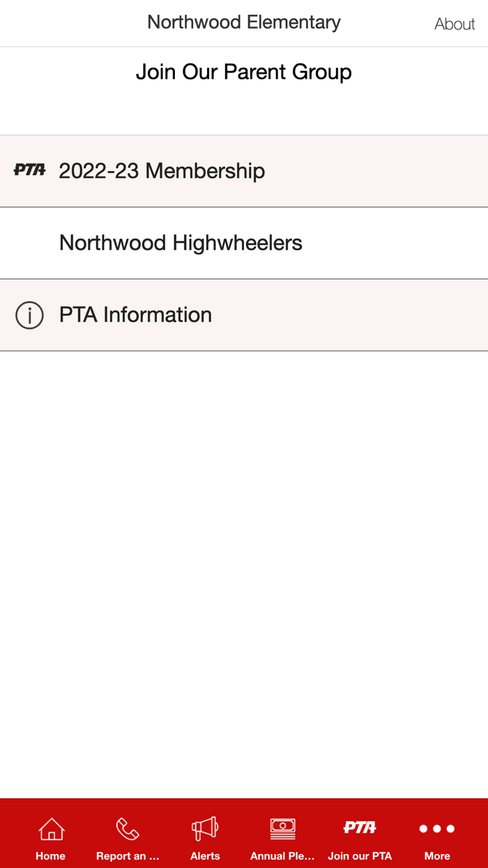
Task: Open Alerts via the megaphone icon
Action: click(x=205, y=828)
